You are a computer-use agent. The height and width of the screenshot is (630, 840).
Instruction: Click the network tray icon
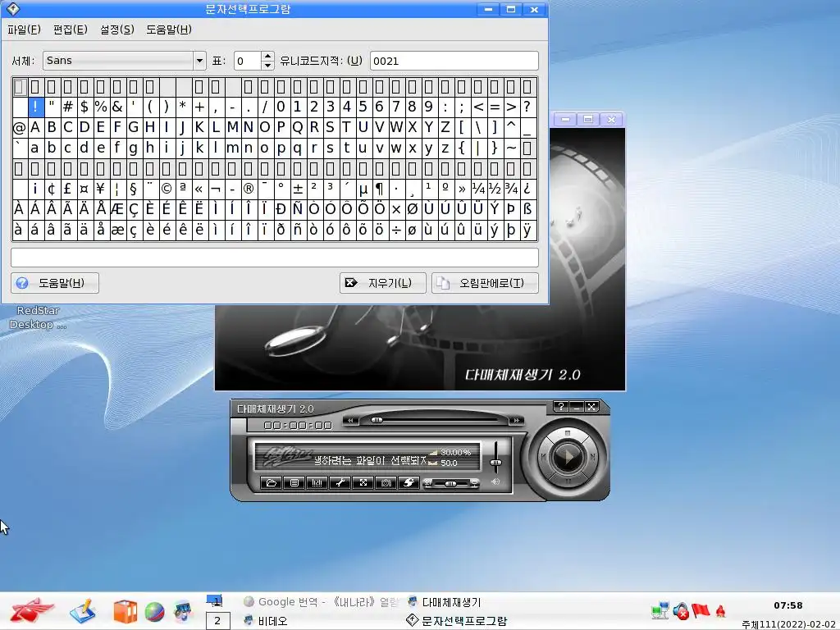660,610
